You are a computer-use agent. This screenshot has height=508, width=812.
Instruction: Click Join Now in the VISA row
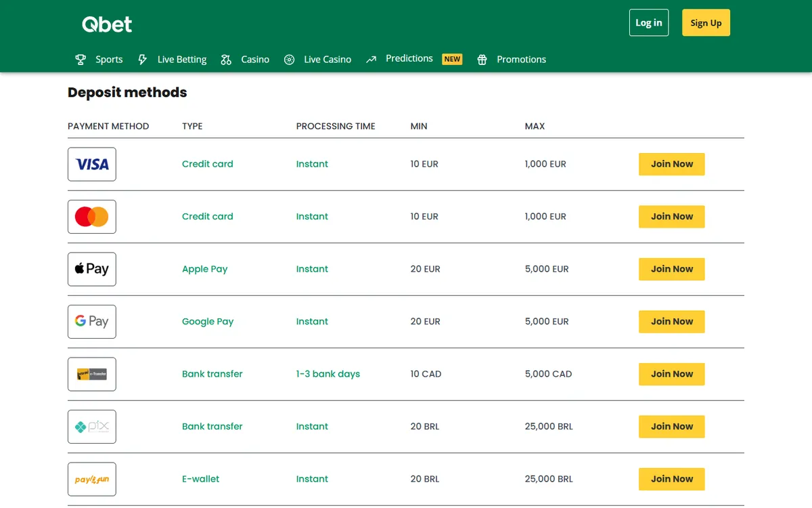[x=672, y=164]
